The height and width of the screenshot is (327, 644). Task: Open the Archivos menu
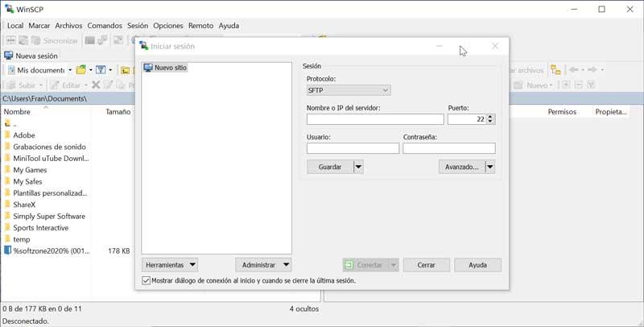[x=68, y=26]
